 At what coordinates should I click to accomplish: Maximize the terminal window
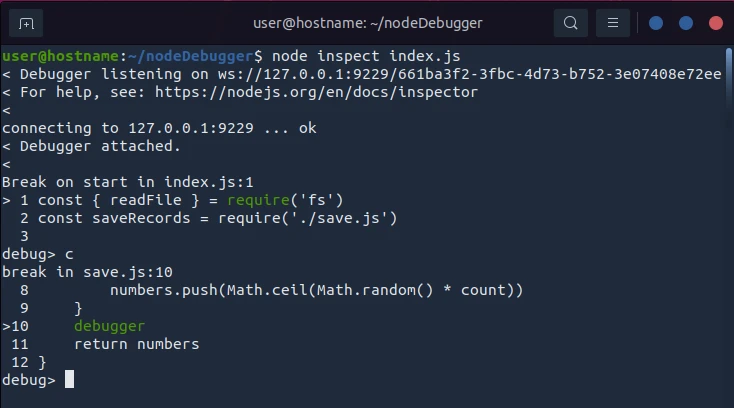[x=685, y=22]
